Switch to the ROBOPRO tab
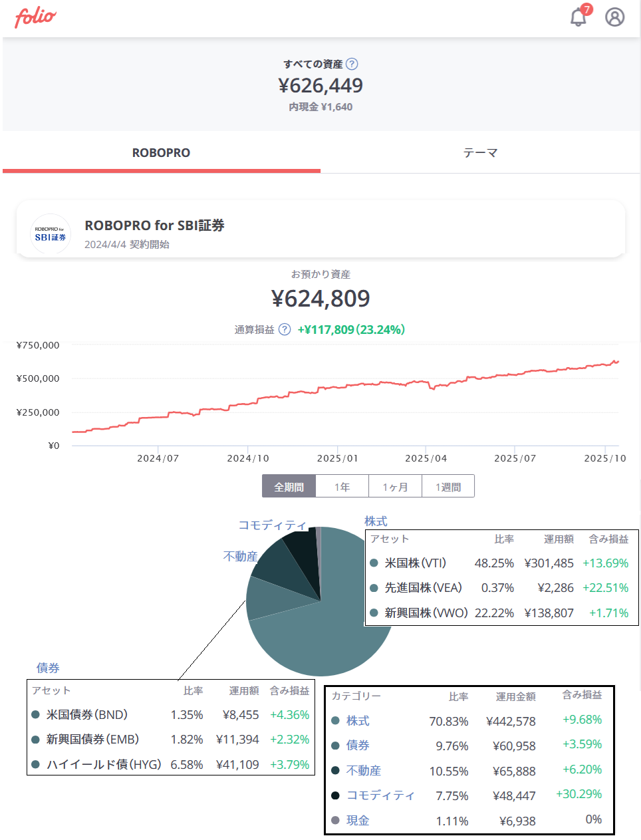The image size is (641, 840). pos(162,152)
